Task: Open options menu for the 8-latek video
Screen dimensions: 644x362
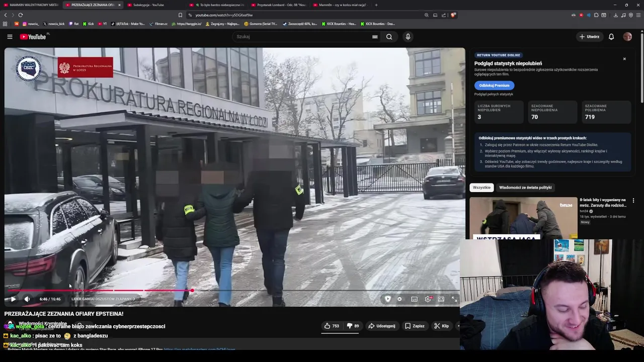Action: pyautogui.click(x=633, y=201)
